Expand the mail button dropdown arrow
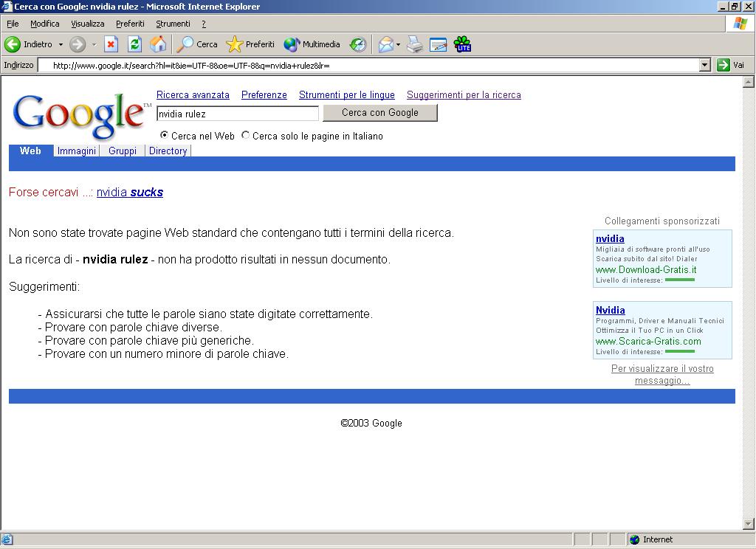Image resolution: width=756 pixels, height=549 pixels. point(398,44)
